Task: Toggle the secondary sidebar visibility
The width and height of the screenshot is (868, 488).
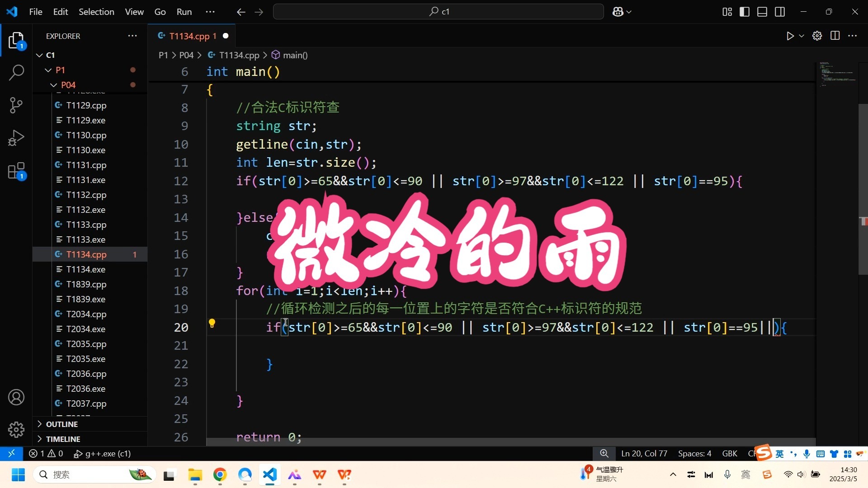Action: 780,12
